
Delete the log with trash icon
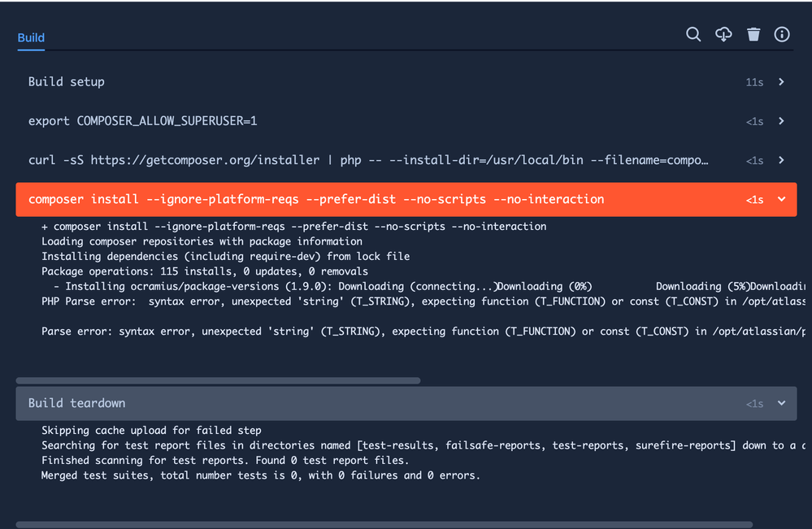click(753, 35)
